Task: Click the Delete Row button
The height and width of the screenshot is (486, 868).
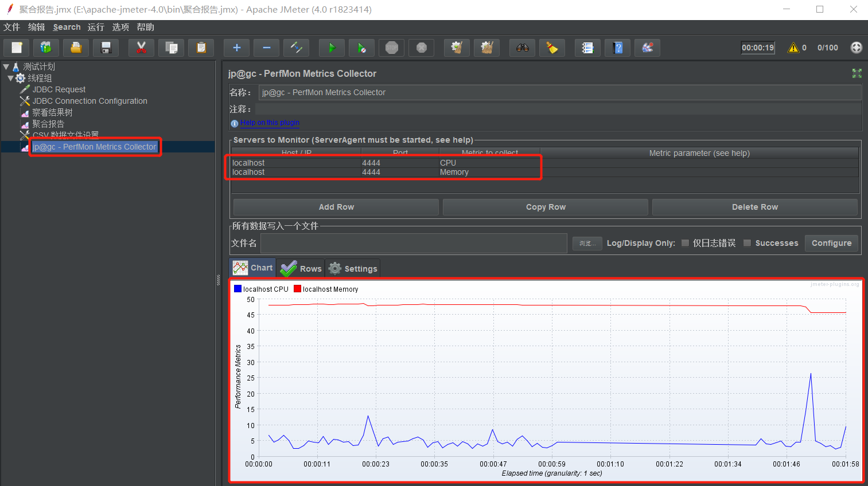Action: [x=755, y=207]
